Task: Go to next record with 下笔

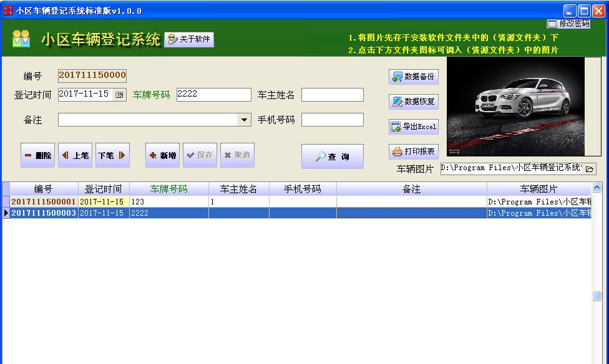Action: (x=112, y=155)
